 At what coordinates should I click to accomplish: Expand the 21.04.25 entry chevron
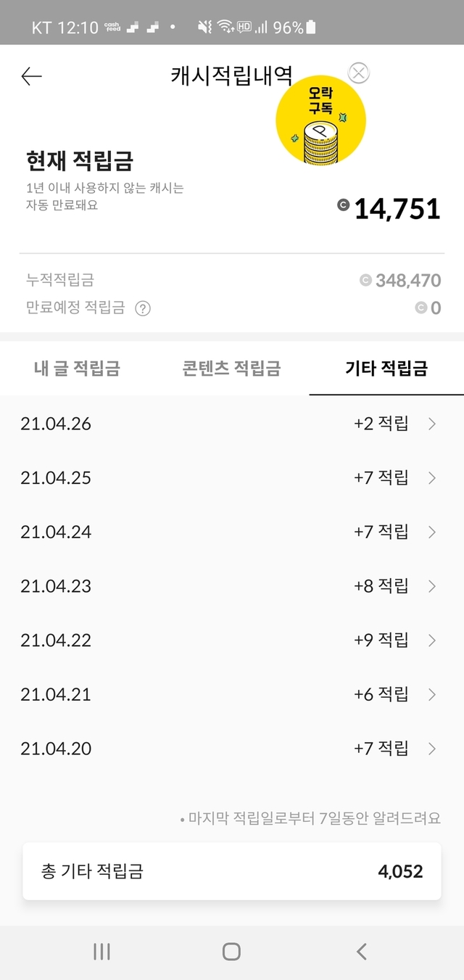click(x=432, y=478)
